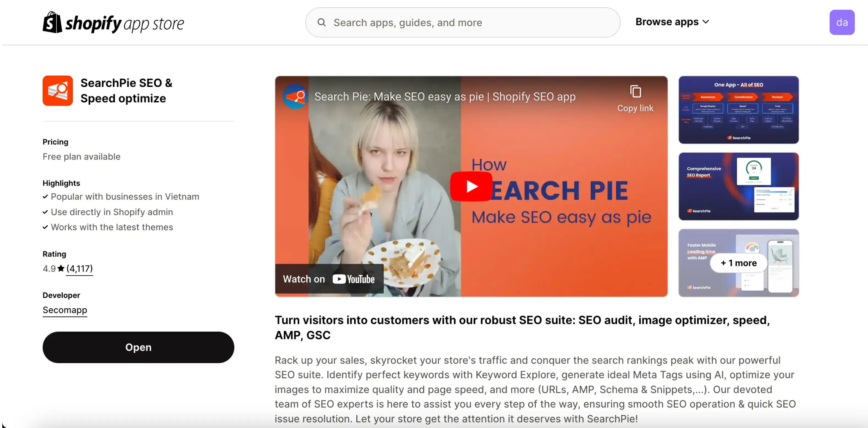
Task: Click the rating star icon
Action: coord(61,268)
